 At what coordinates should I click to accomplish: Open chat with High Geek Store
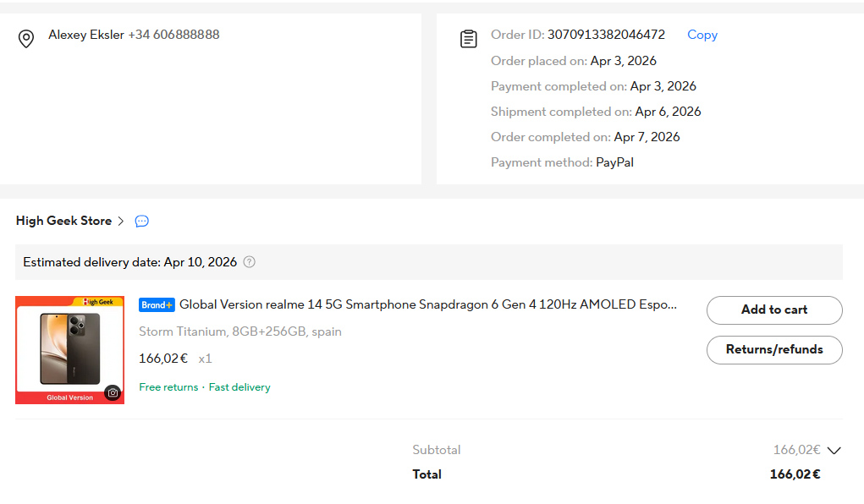click(142, 222)
